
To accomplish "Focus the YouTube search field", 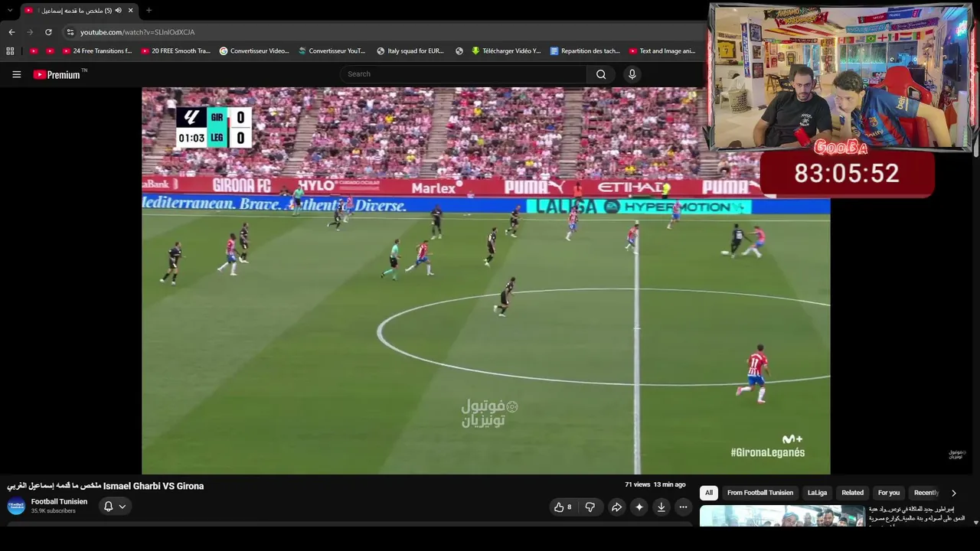I will pos(463,74).
